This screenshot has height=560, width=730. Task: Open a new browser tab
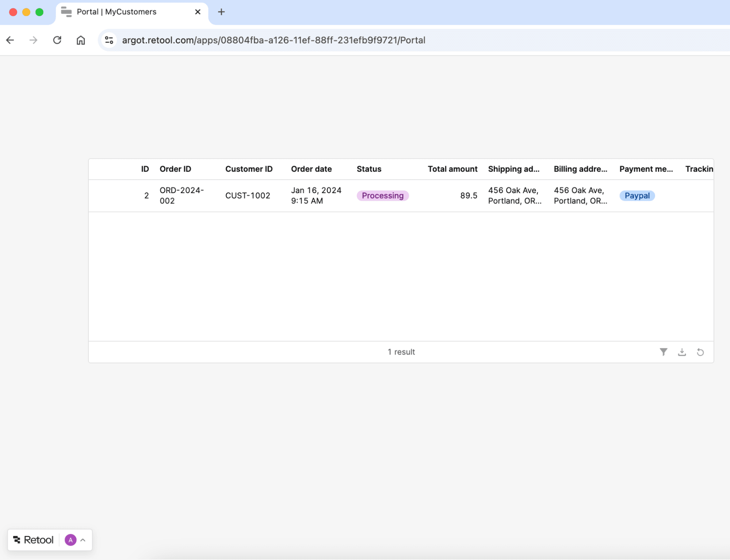pyautogui.click(x=221, y=12)
